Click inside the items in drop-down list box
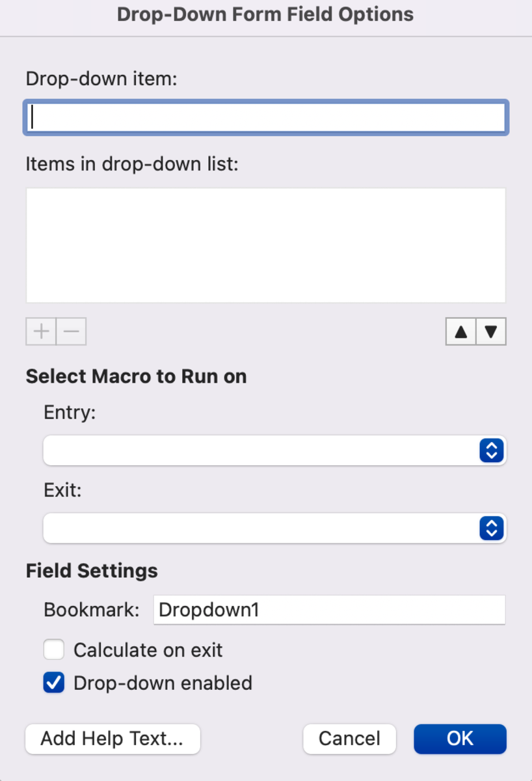 [x=265, y=245]
